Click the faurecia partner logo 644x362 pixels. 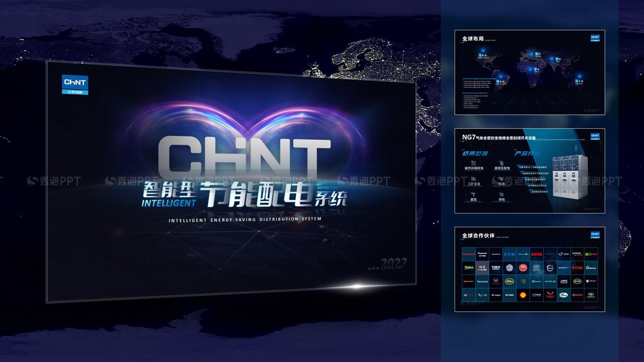482,282
